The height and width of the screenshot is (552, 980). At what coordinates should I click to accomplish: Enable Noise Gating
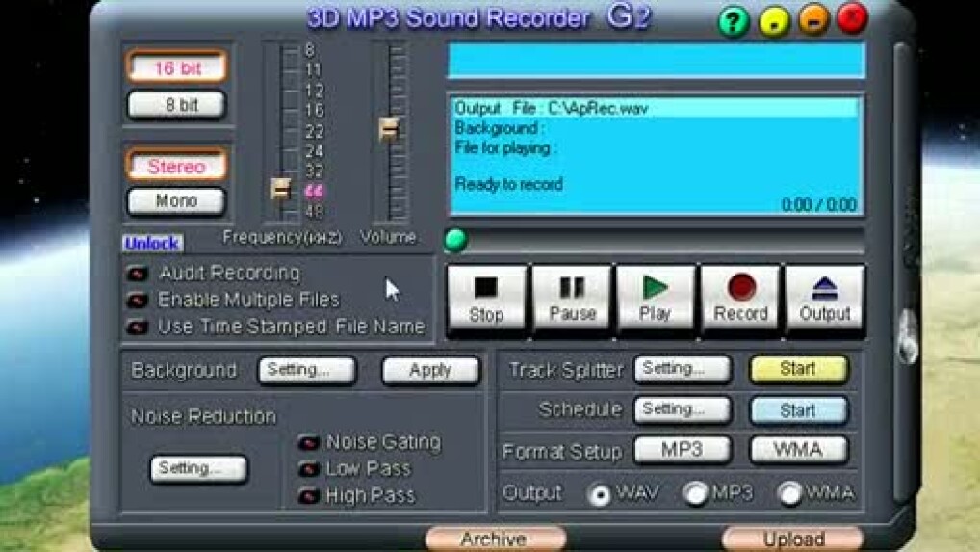pos(309,443)
